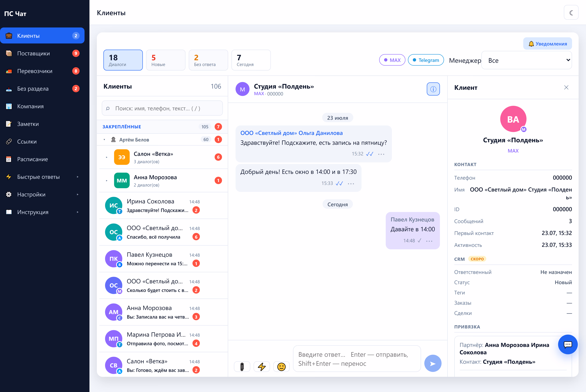Toggle the MAX channel filter
586x392 pixels.
pyautogui.click(x=392, y=60)
